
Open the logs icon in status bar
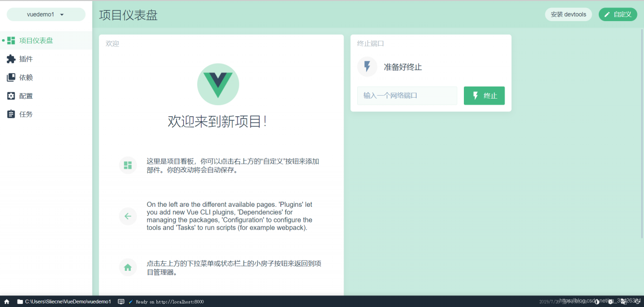point(121,301)
